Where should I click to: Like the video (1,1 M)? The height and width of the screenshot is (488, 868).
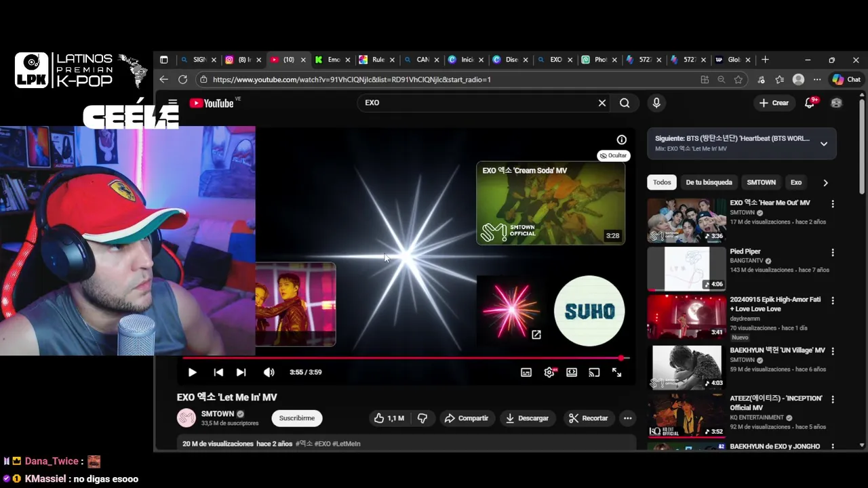coord(389,418)
